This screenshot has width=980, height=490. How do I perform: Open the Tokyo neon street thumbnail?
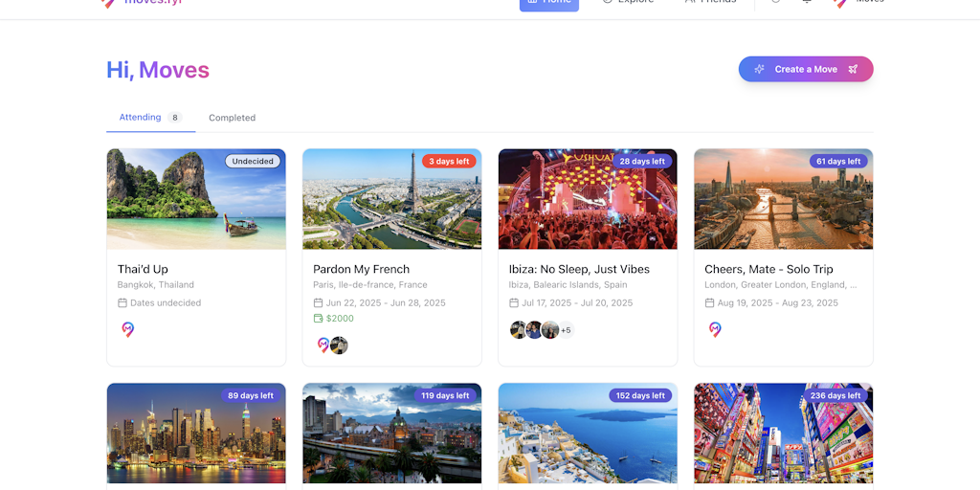tap(783, 434)
